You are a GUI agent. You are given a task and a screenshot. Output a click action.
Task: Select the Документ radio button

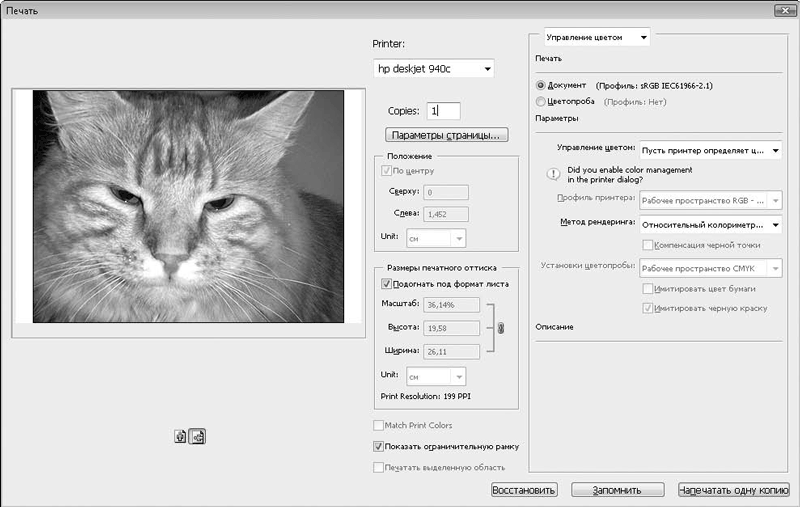tap(541, 86)
